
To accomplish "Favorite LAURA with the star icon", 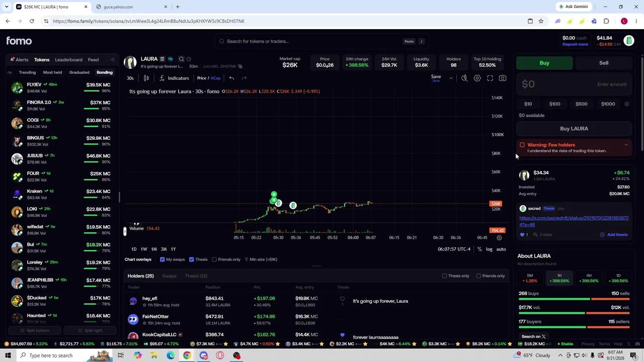I will (x=189, y=59).
